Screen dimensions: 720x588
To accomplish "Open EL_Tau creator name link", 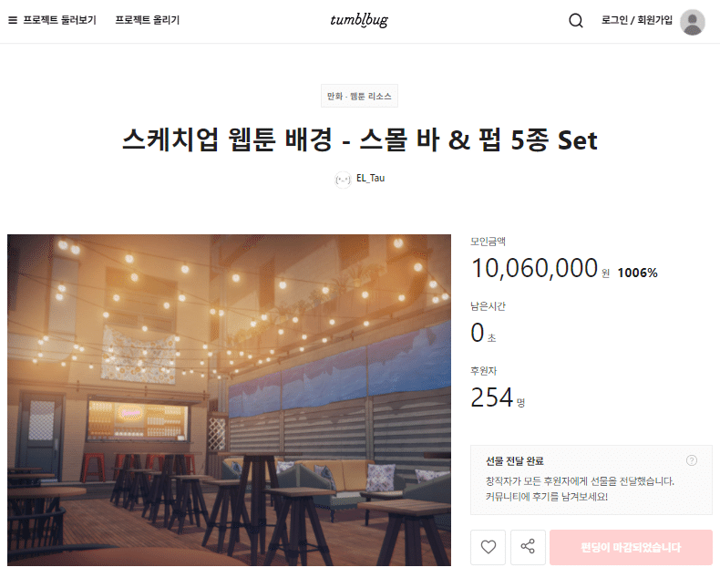I will [x=371, y=179].
